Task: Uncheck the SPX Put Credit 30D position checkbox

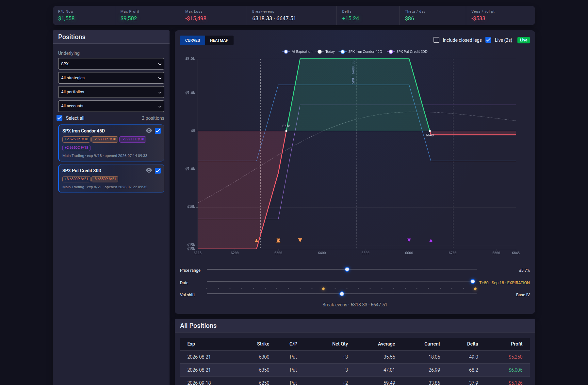Action: pyautogui.click(x=158, y=171)
